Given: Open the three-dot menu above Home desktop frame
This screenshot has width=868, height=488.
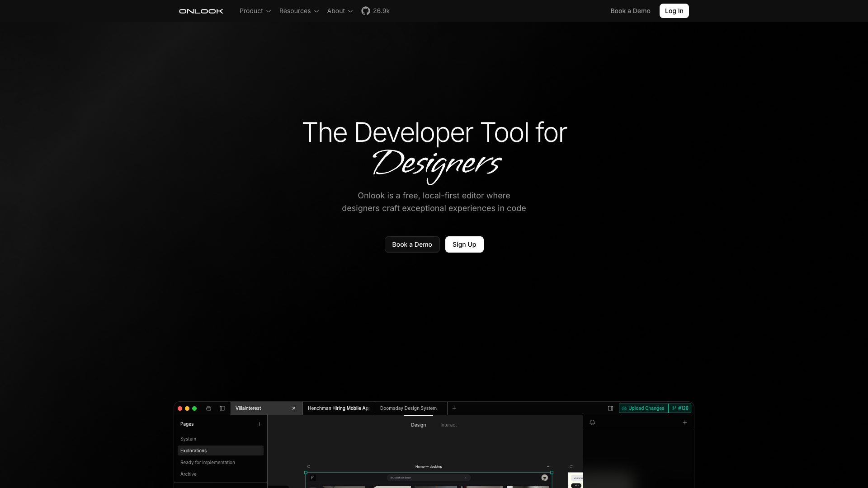Looking at the screenshot, I should coord(548,467).
